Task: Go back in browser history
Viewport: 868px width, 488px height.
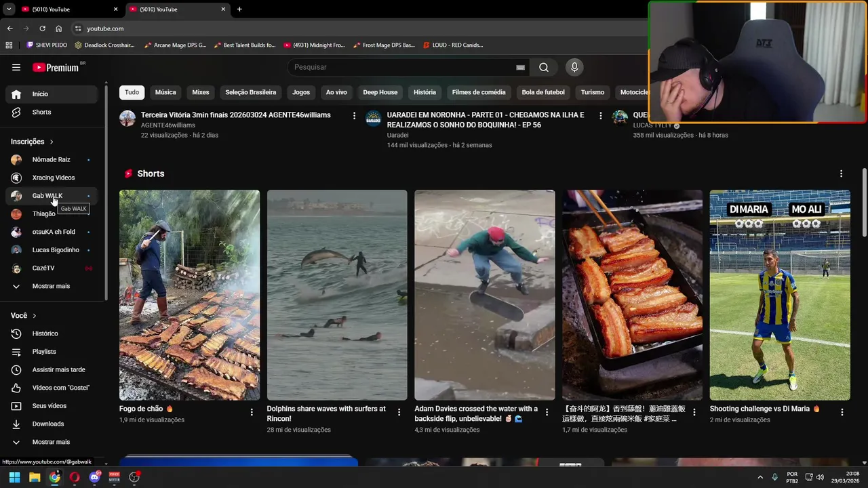Action: point(9,28)
